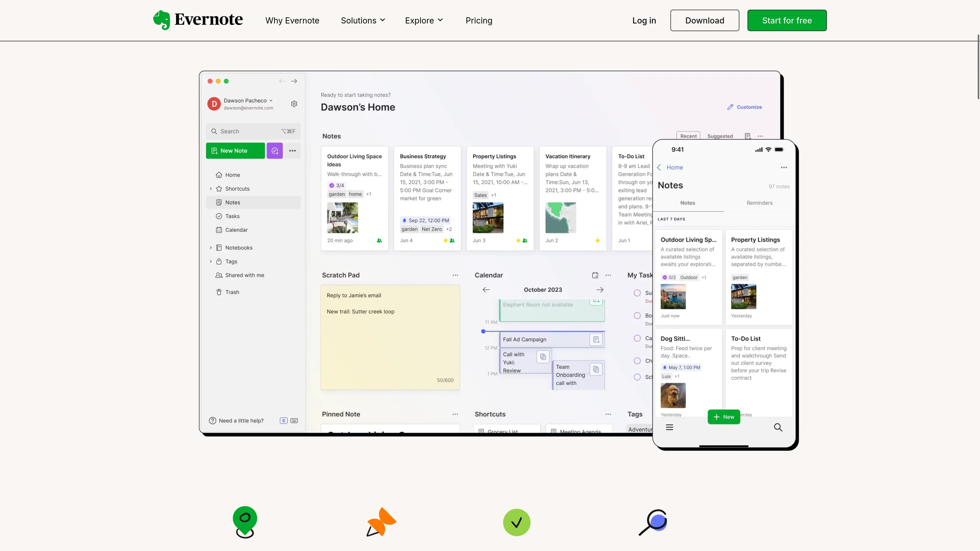Click the star on the Vacation Itinerary card
Viewport: 980px width, 551px height.
(x=597, y=240)
